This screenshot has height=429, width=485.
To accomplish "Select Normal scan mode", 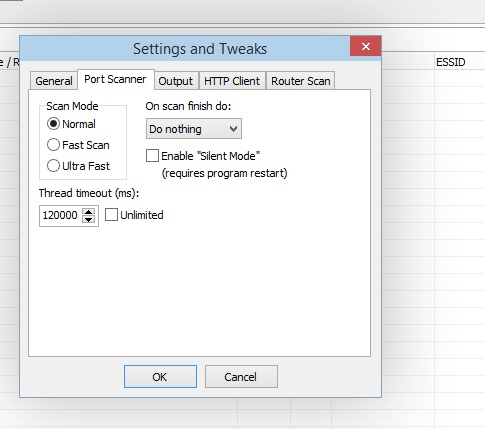I will pos(53,124).
